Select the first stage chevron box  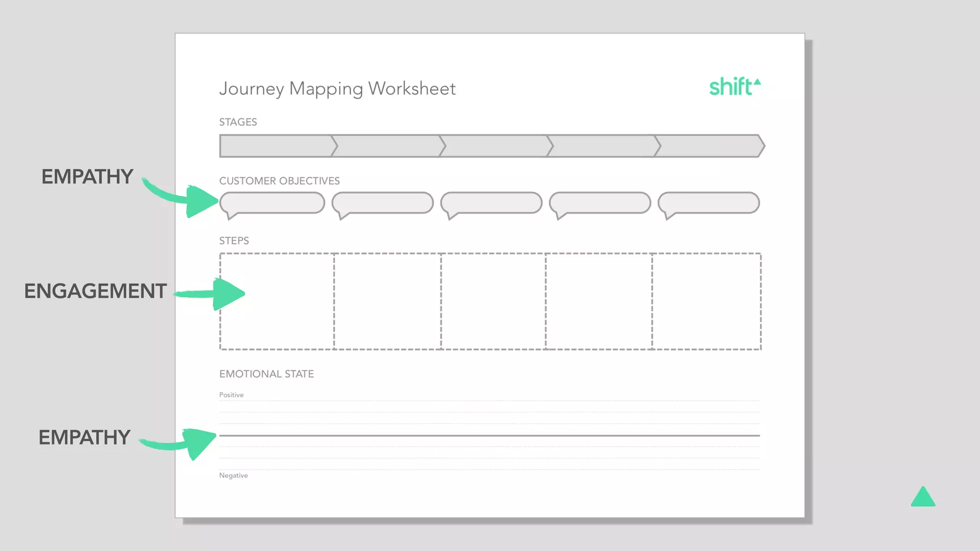(276, 146)
